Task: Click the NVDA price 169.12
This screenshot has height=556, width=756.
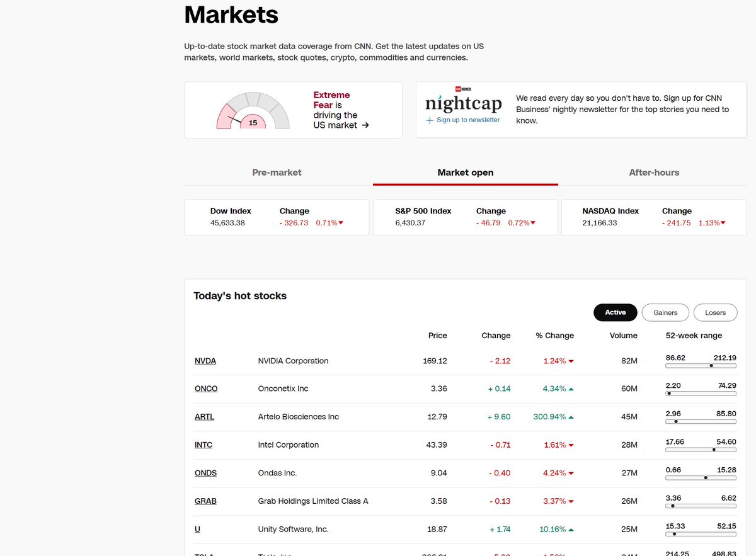Action: pos(435,361)
